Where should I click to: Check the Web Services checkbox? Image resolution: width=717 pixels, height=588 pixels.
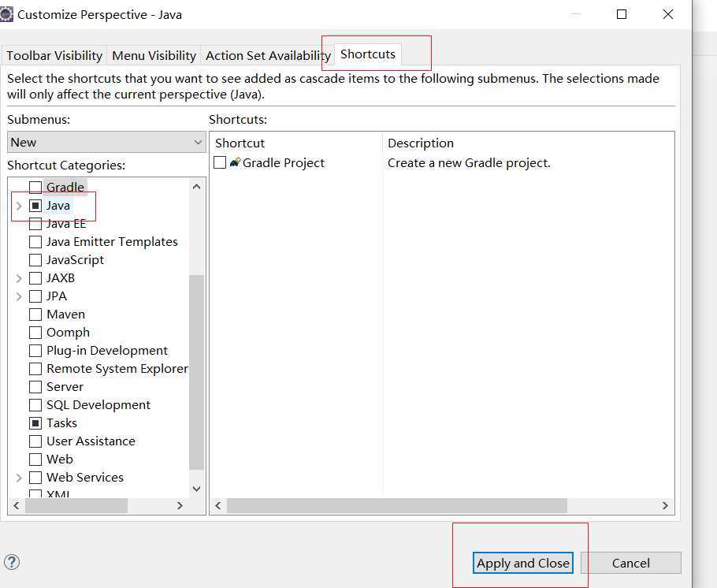35,478
